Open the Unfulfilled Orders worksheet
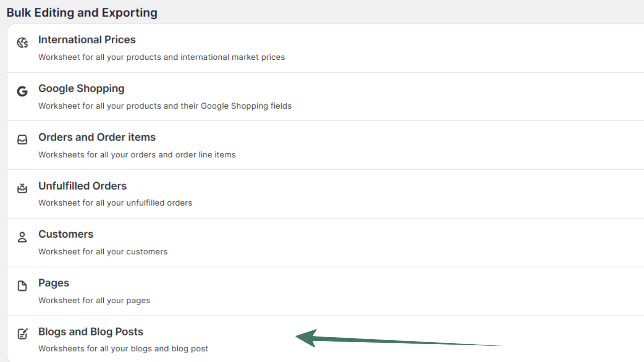The image size is (644, 362). (83, 186)
